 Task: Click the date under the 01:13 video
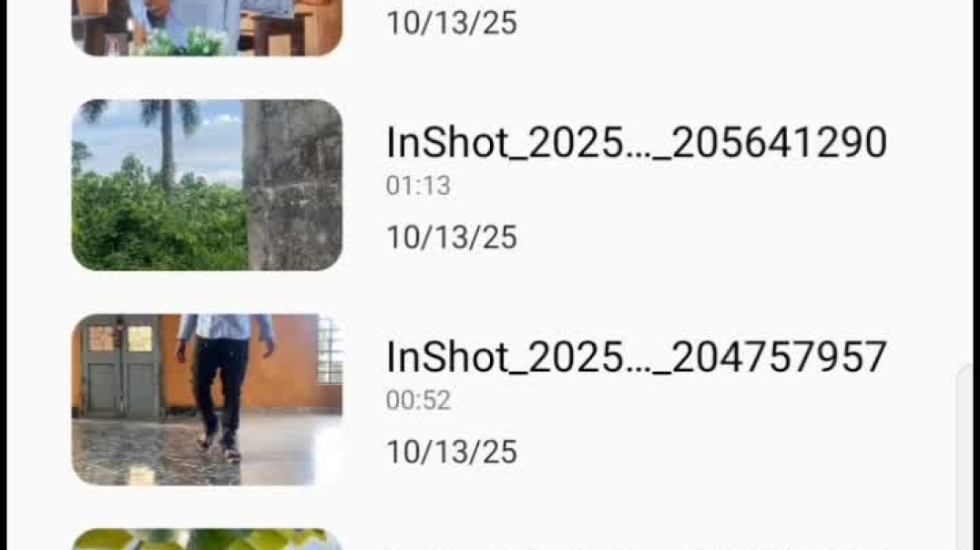coord(452,238)
